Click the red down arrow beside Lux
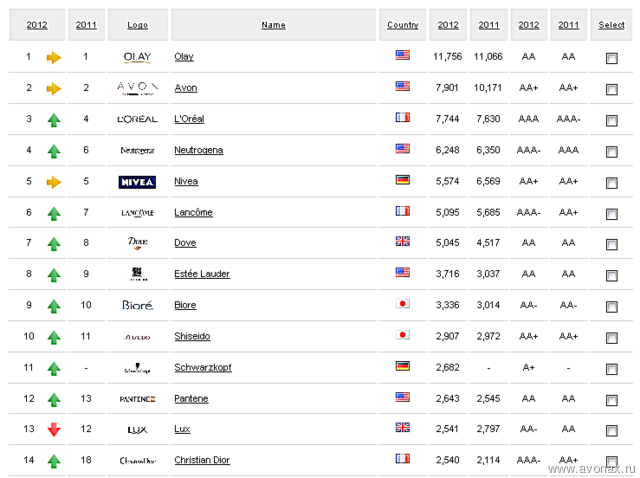Image resolution: width=640 pixels, height=478 pixels. 54,429
